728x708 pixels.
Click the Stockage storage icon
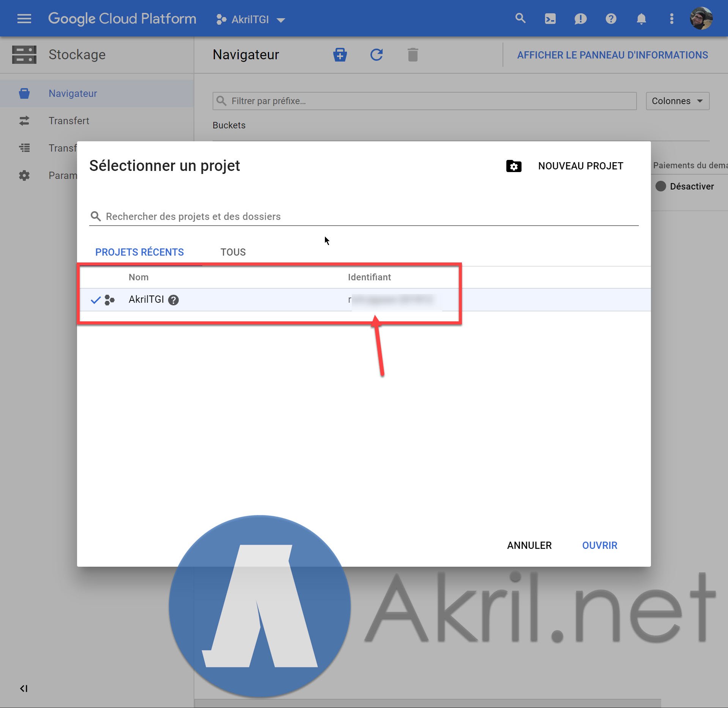pos(24,55)
